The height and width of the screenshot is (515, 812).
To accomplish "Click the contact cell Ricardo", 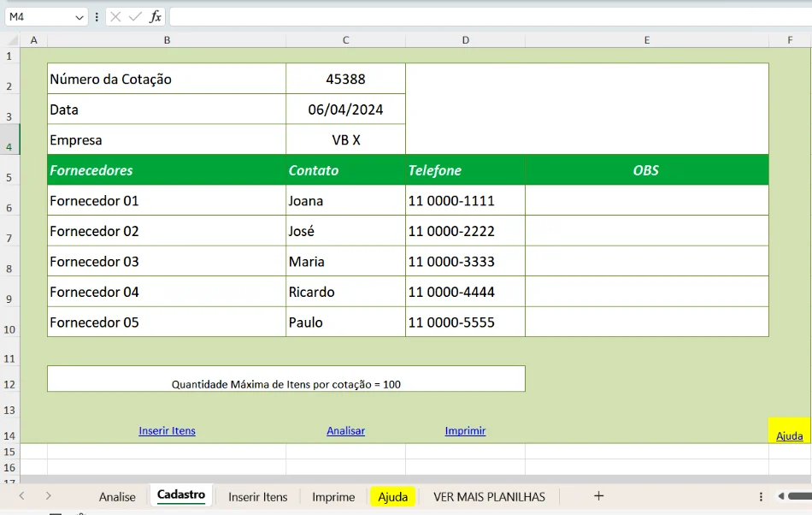I will pyautogui.click(x=346, y=292).
